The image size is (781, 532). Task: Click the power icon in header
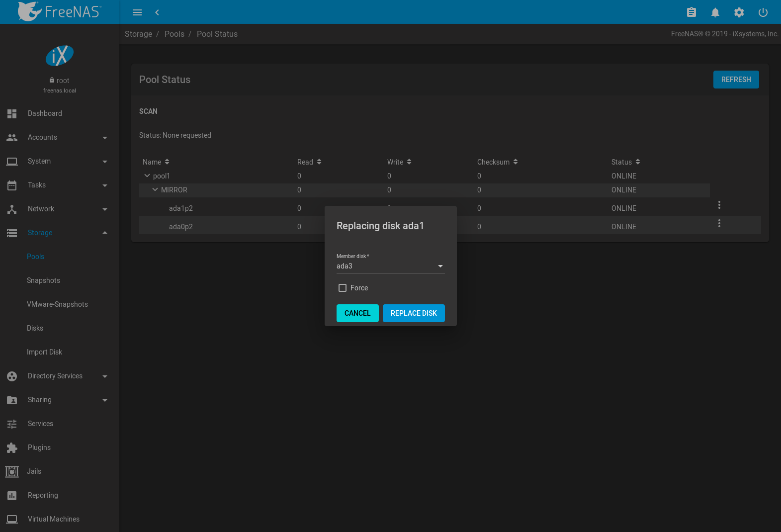point(763,12)
